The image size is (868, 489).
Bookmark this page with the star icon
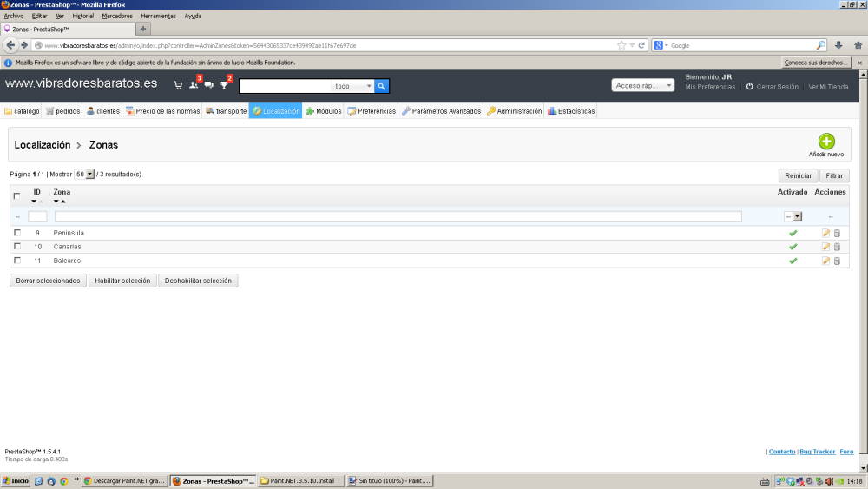621,45
